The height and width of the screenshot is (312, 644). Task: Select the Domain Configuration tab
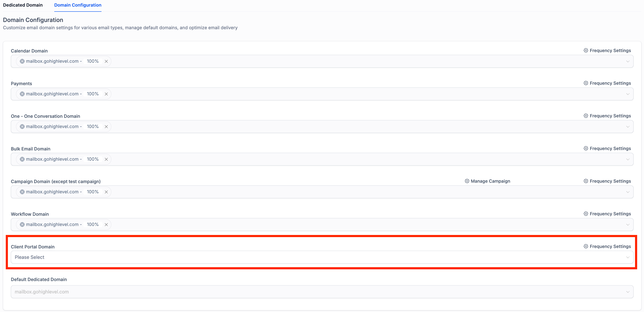(78, 5)
